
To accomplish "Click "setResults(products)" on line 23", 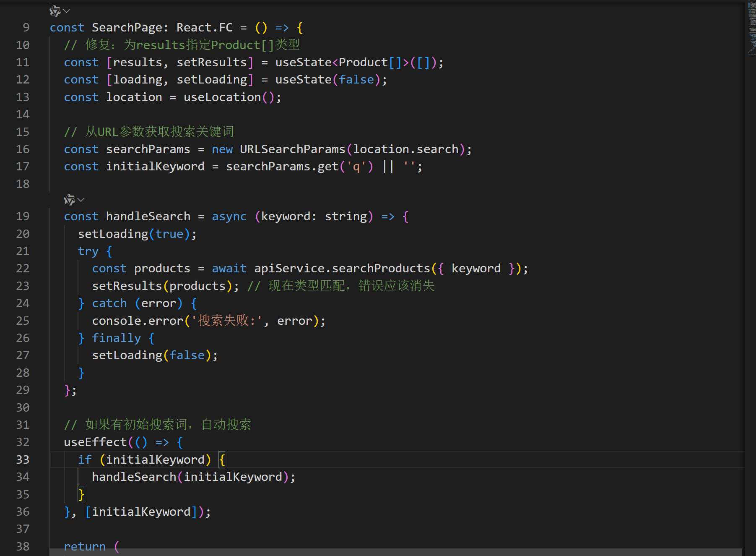I will click(x=162, y=286).
